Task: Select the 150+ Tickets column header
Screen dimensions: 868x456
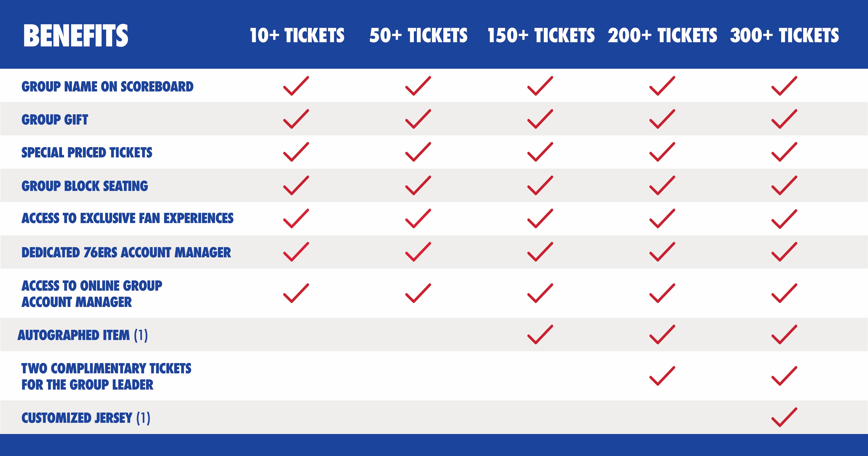Action: click(x=541, y=36)
